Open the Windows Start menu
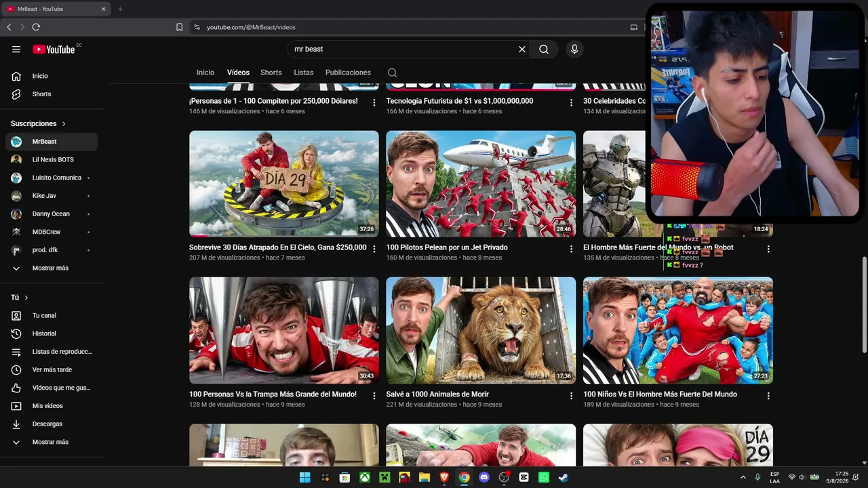 click(x=305, y=477)
